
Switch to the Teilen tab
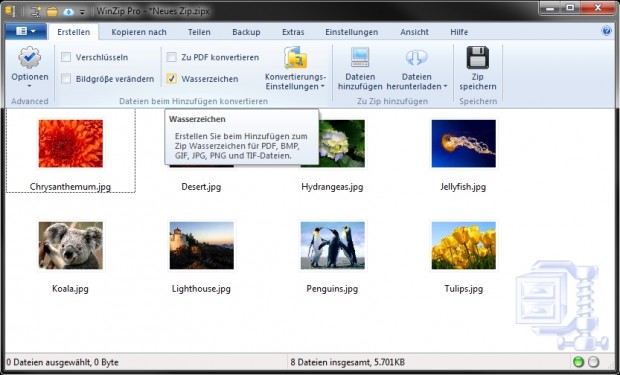click(199, 32)
